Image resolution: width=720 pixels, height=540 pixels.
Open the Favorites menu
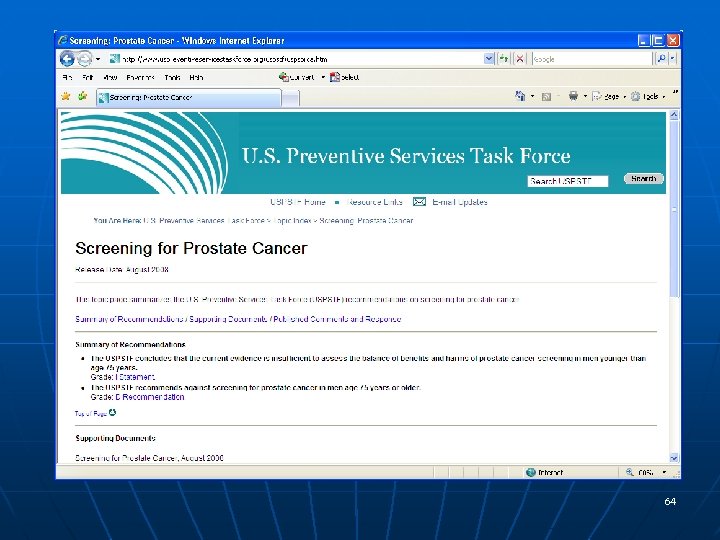(140, 78)
